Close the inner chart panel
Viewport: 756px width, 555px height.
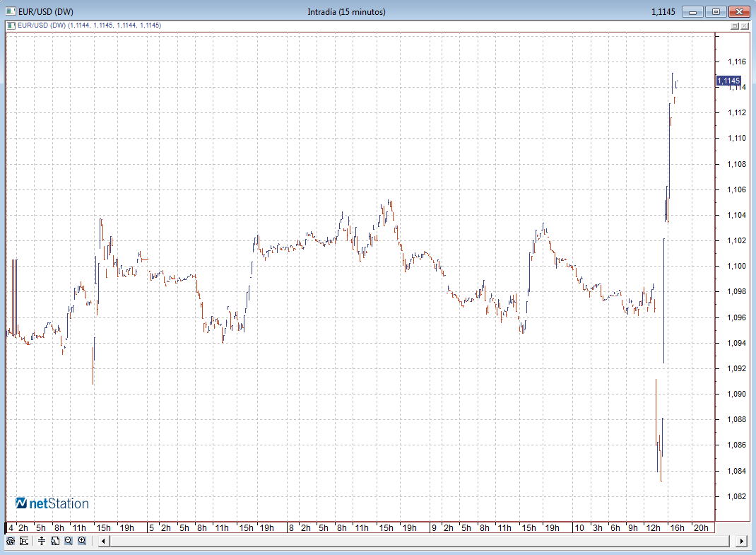pyautogui.click(x=745, y=25)
